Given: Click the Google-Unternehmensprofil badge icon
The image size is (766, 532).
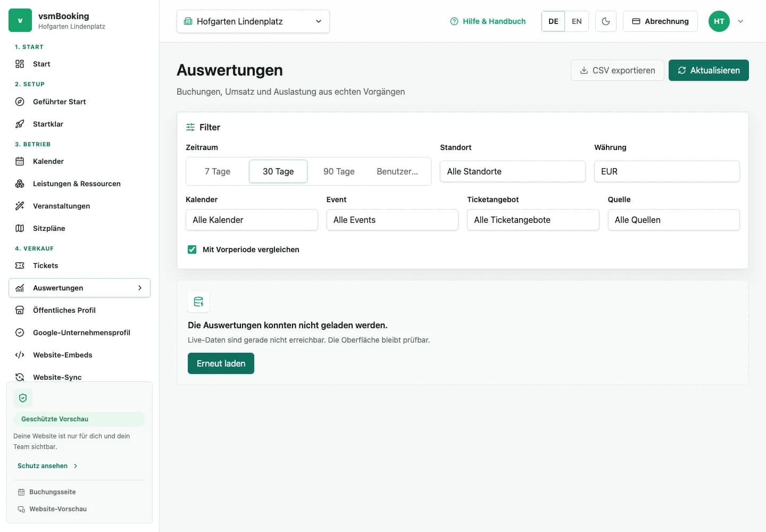Looking at the screenshot, I should point(20,332).
